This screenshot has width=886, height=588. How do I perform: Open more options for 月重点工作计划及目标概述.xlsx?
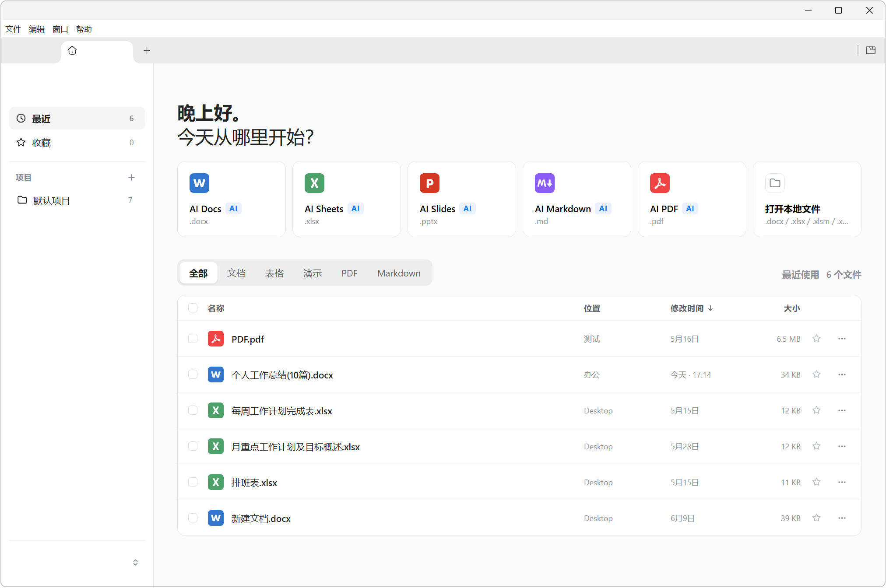point(842,446)
